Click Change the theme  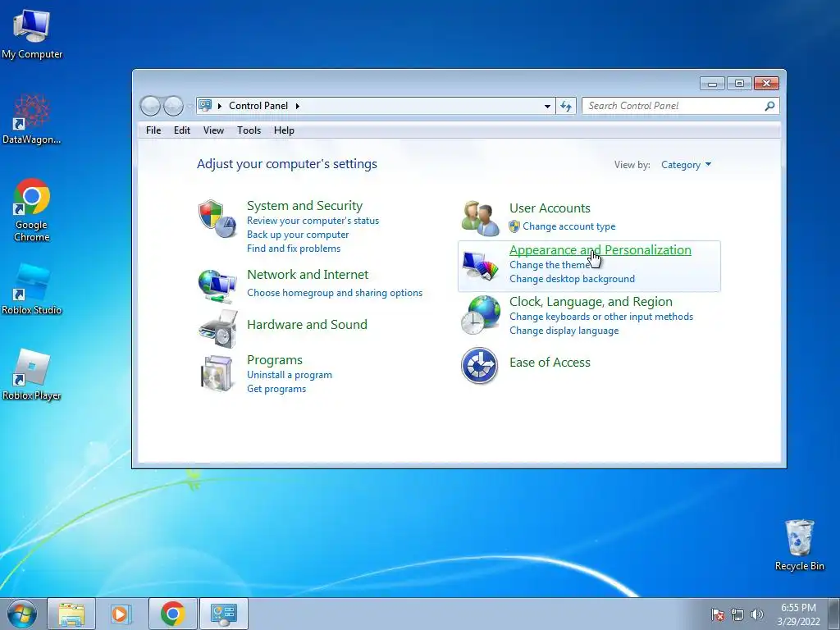click(x=550, y=265)
